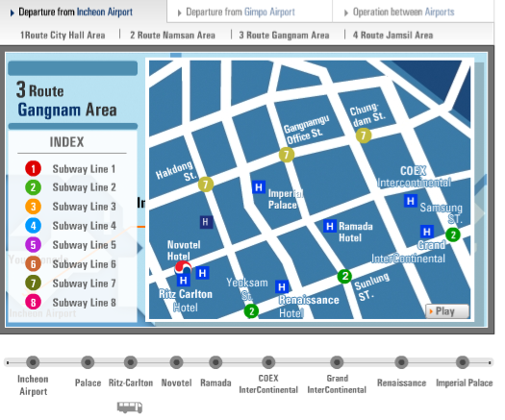505x420 pixels.
Task: Click the 'Sunlung ST.' map label
Action: (x=371, y=287)
